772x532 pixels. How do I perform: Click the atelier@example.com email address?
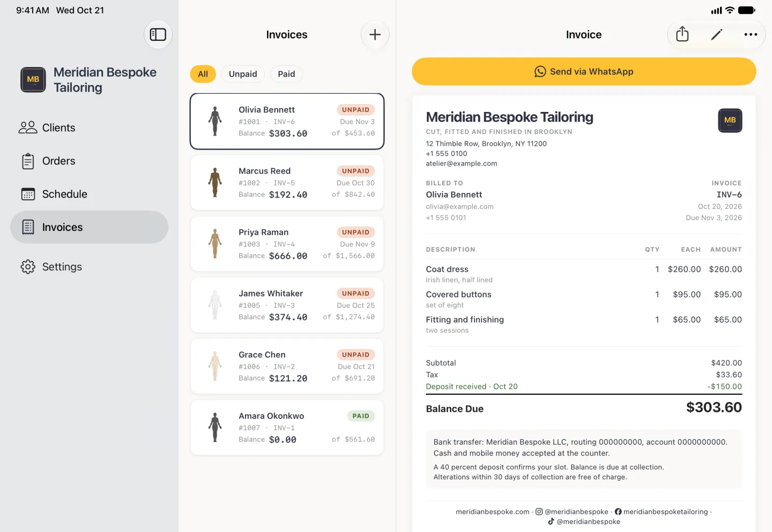pyautogui.click(x=462, y=163)
